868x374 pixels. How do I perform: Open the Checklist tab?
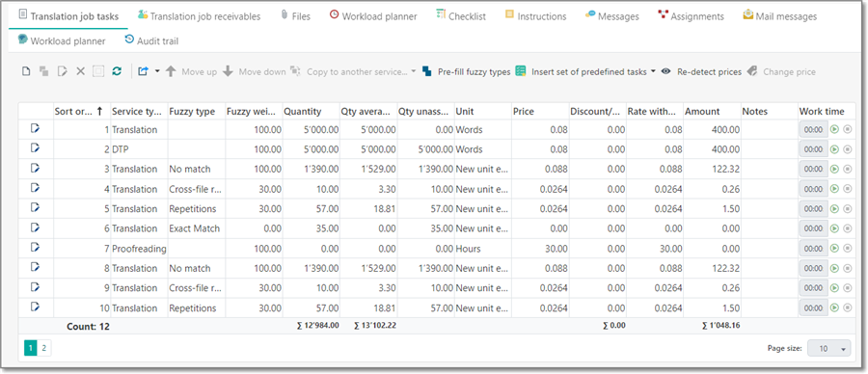tap(461, 16)
